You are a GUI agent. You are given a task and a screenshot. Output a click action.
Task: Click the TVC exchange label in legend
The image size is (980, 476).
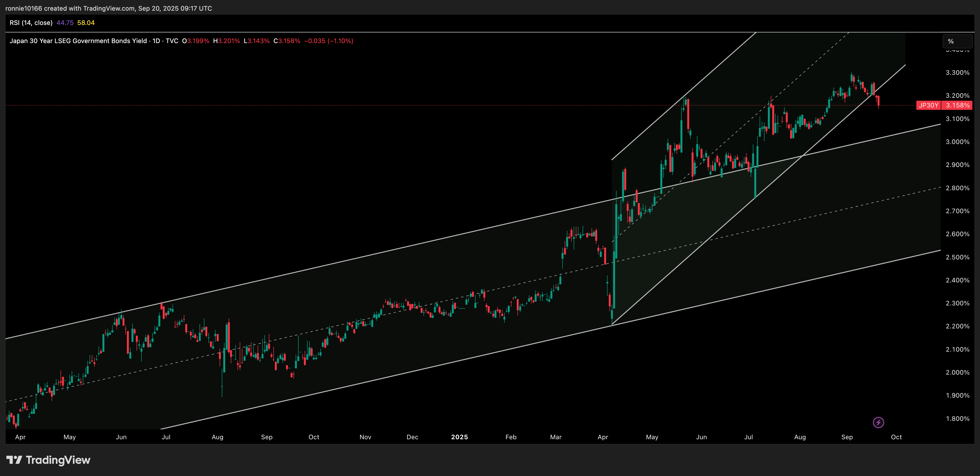point(172,41)
